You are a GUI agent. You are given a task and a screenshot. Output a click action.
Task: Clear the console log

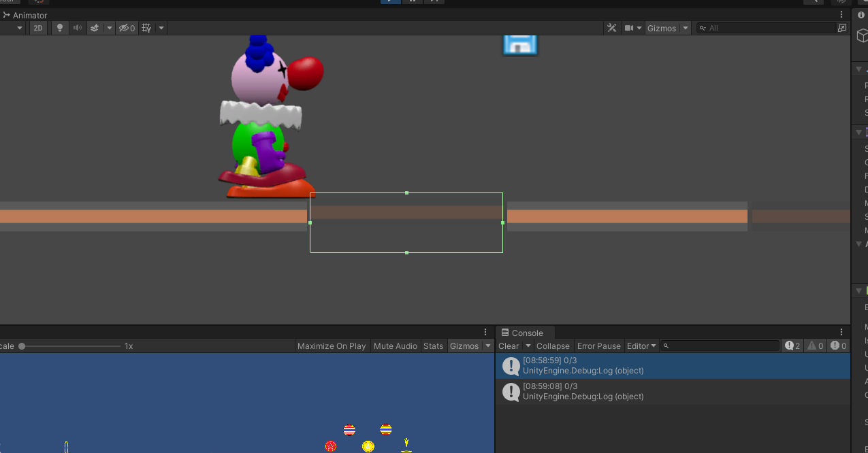pyautogui.click(x=509, y=346)
